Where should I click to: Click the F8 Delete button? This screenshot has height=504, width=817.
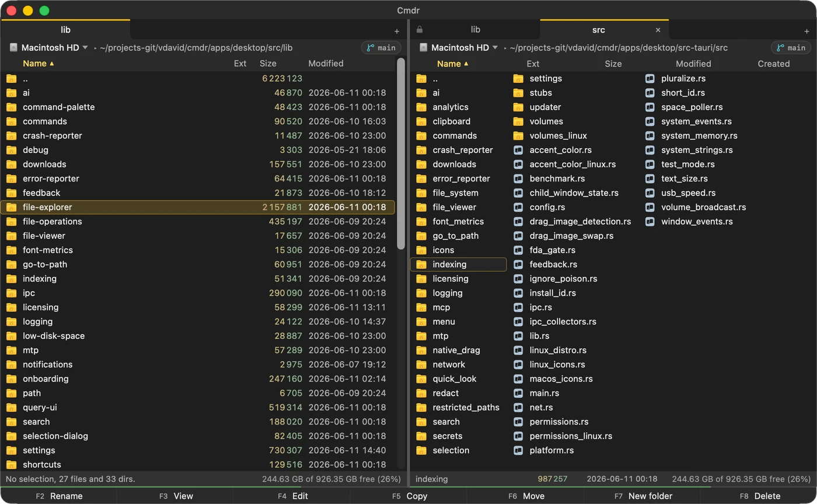coord(759,496)
